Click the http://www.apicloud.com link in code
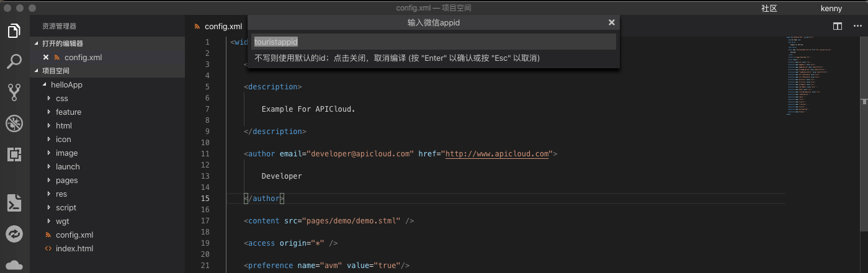The height and width of the screenshot is (273, 868). 498,153
